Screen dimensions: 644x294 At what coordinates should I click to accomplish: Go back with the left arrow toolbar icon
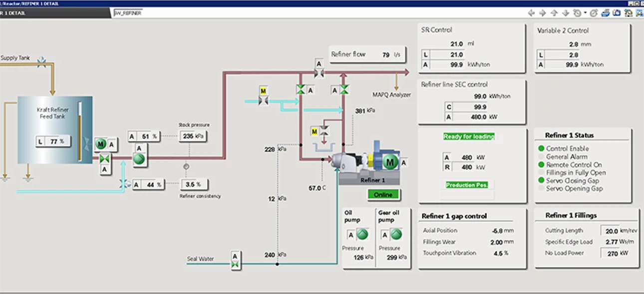click(532, 13)
